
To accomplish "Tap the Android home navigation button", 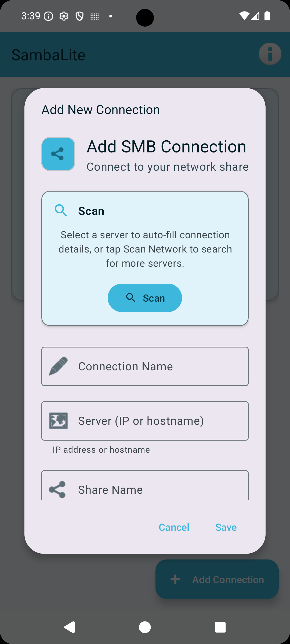I will click(145, 627).
